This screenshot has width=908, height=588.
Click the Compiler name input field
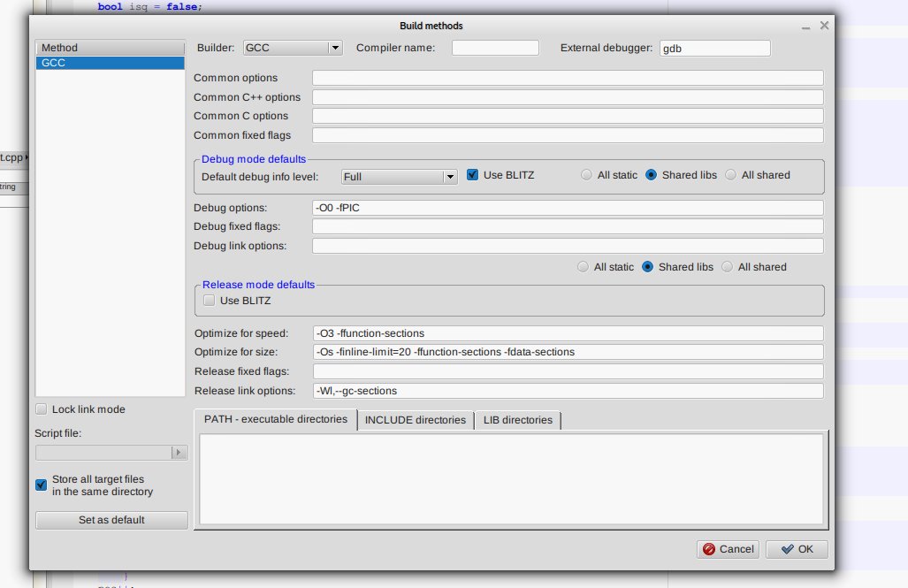[495, 48]
